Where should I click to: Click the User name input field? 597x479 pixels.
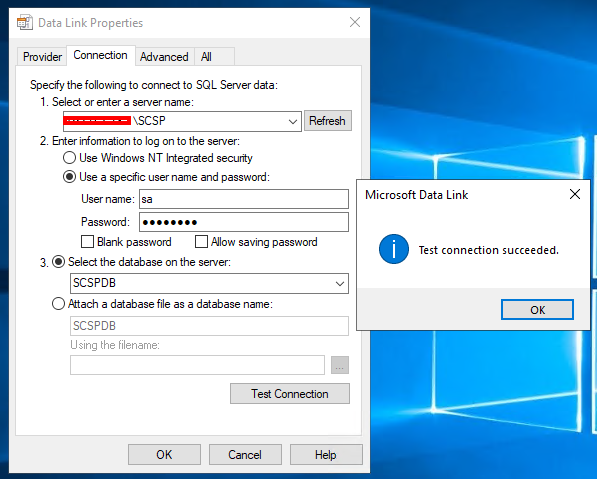pos(244,199)
